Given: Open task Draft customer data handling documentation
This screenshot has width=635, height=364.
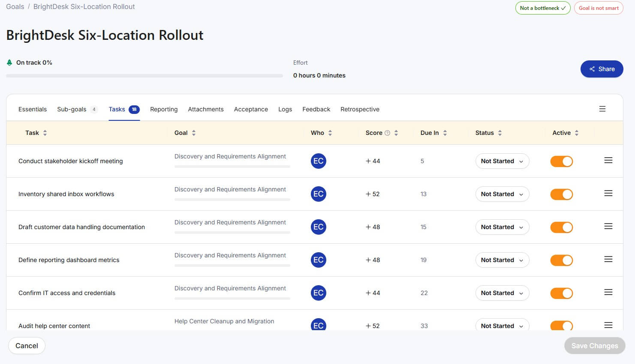Looking at the screenshot, I should [81, 227].
